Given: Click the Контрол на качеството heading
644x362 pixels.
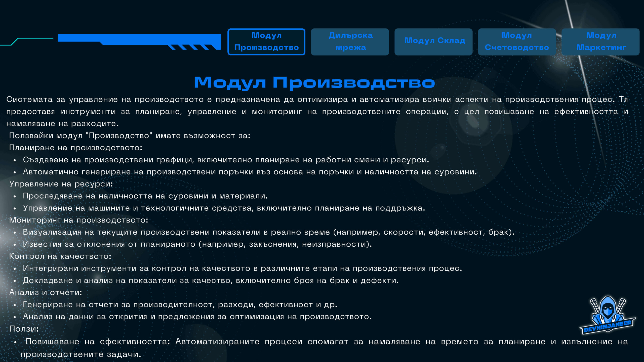Looking at the screenshot, I should pyautogui.click(x=60, y=256).
